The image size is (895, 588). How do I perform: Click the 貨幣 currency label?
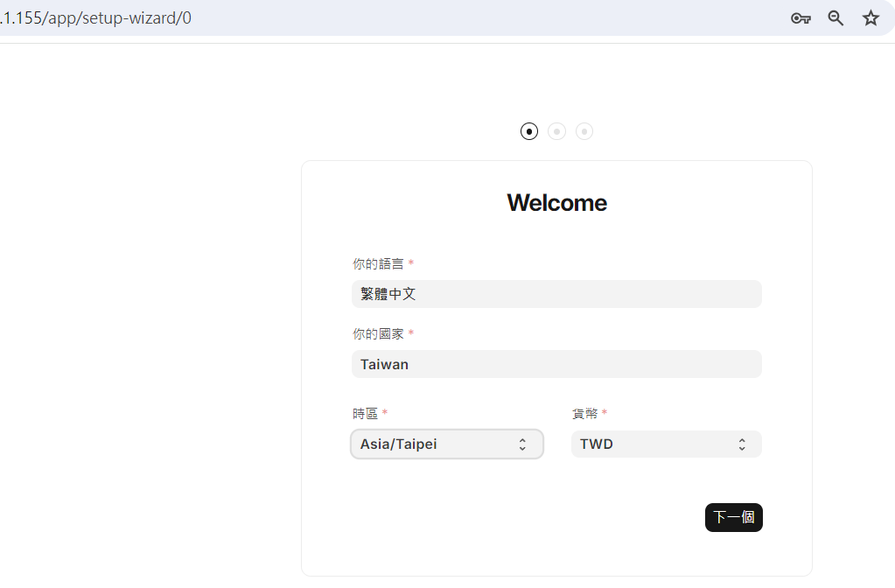coord(584,413)
